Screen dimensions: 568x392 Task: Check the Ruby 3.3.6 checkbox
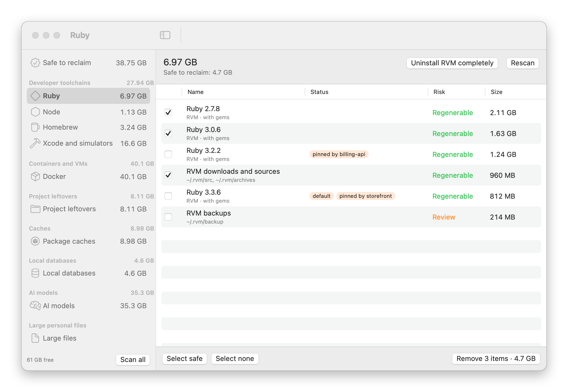point(168,196)
